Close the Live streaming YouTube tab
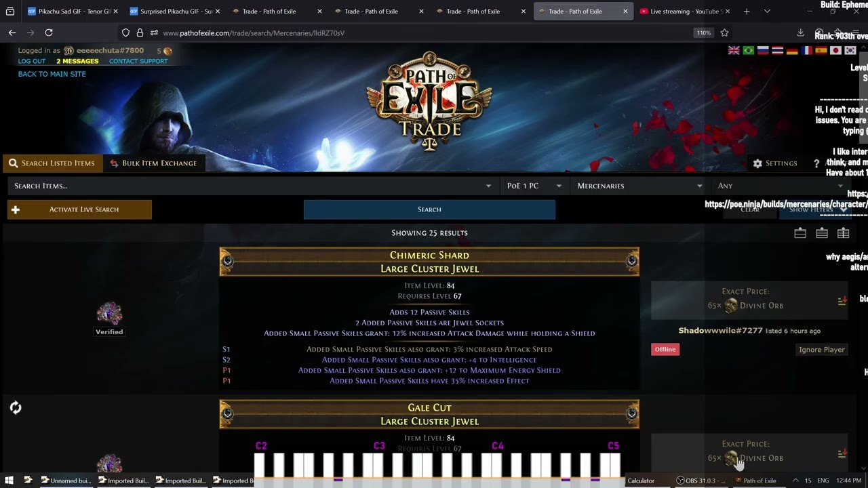Image resolution: width=868 pixels, height=488 pixels. (x=727, y=12)
